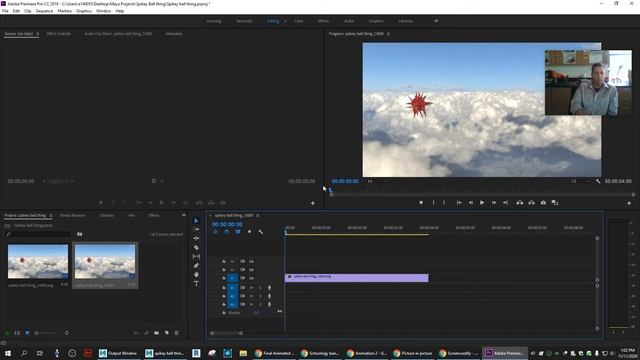640x360 pixels.
Task: Pick the Ripple Edit tool
Action: click(x=196, y=238)
